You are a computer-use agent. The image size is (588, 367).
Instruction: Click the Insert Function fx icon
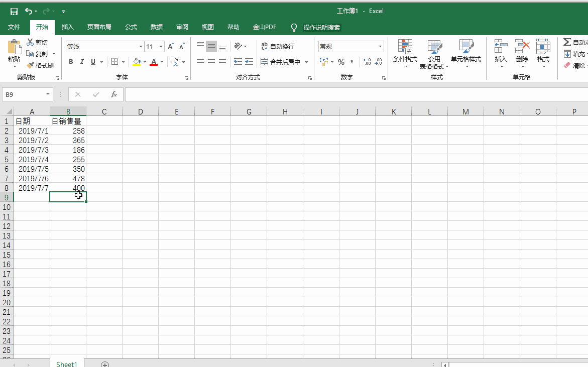coord(114,94)
